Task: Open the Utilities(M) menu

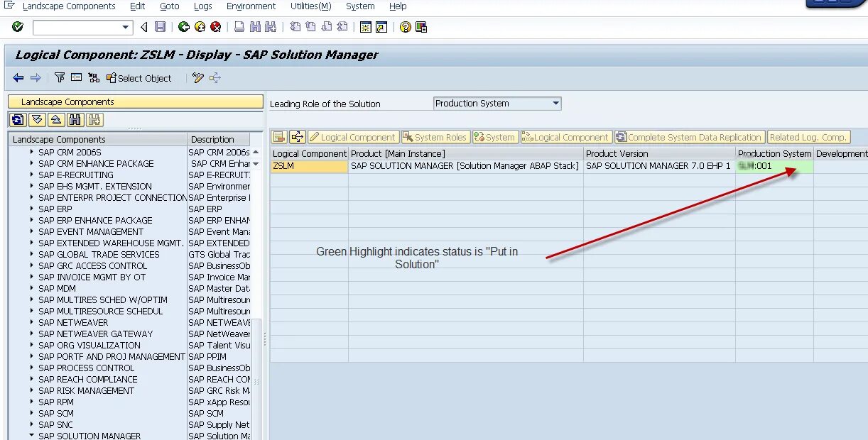Action: tap(310, 6)
